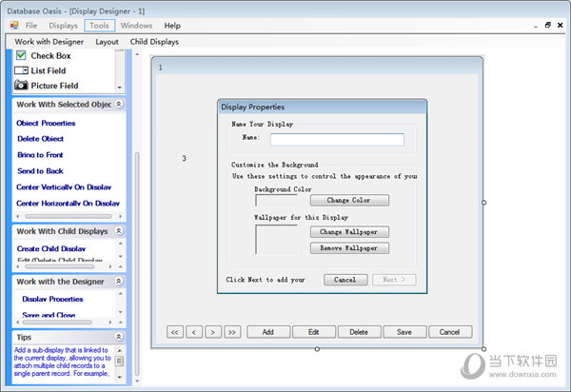The height and width of the screenshot is (392, 571).
Task: Click the Designer panel horizontal scrollbar
Action: [57, 323]
